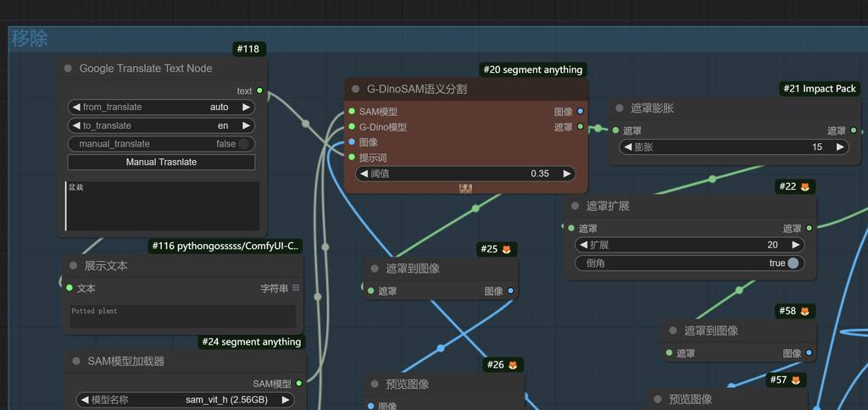
Task: Increase the 膨胀 value with its right arrow
Action: coord(840,147)
